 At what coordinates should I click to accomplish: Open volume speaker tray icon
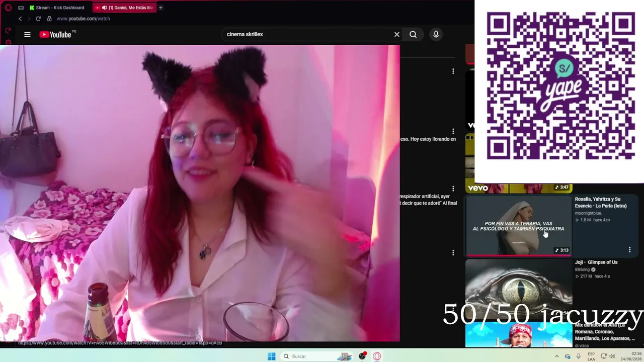click(x=612, y=356)
